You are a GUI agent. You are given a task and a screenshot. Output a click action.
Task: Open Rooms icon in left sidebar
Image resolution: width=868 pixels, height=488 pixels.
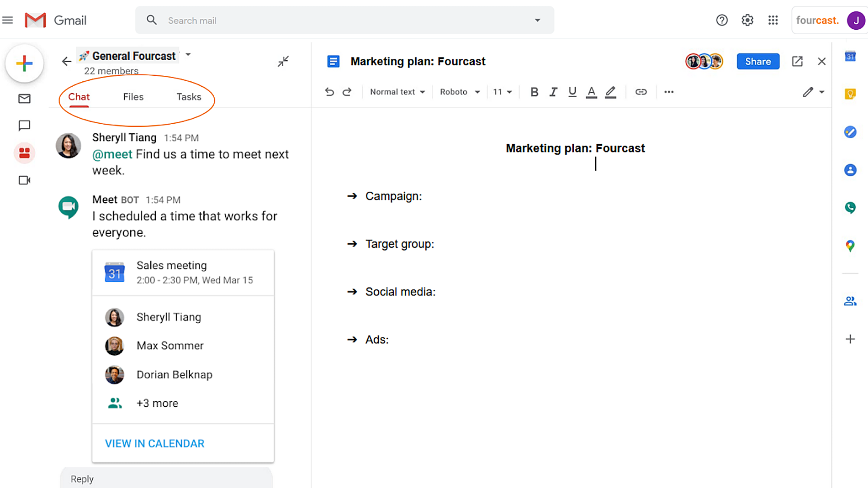coord(24,153)
